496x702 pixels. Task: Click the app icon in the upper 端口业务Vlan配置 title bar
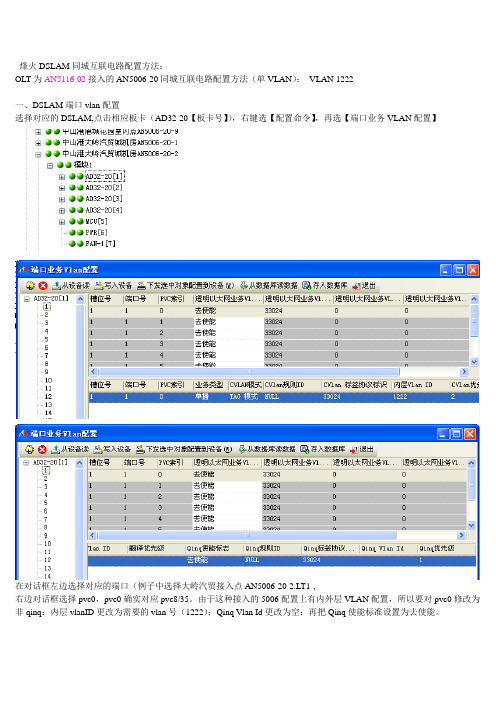tap(24, 270)
